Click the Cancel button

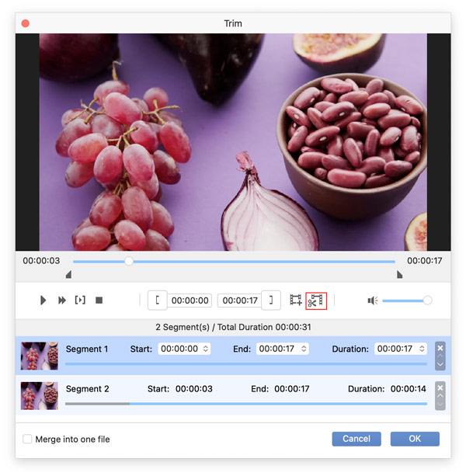tap(356, 439)
